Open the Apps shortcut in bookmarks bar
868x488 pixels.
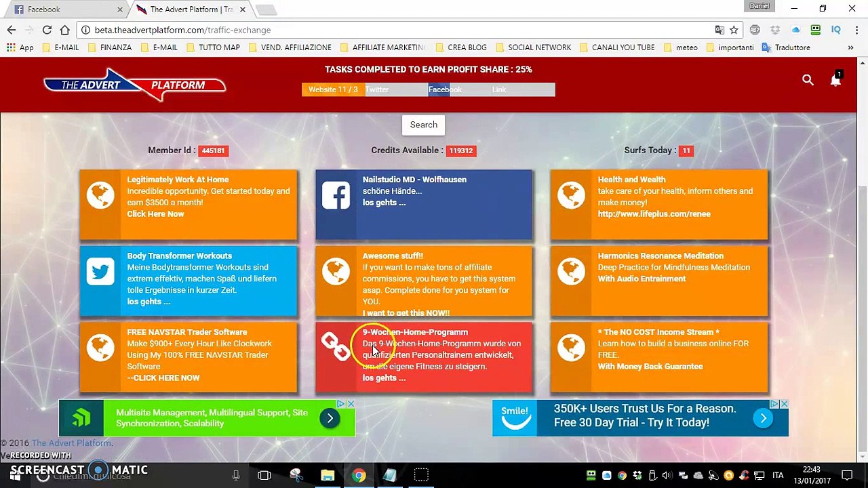pos(20,47)
